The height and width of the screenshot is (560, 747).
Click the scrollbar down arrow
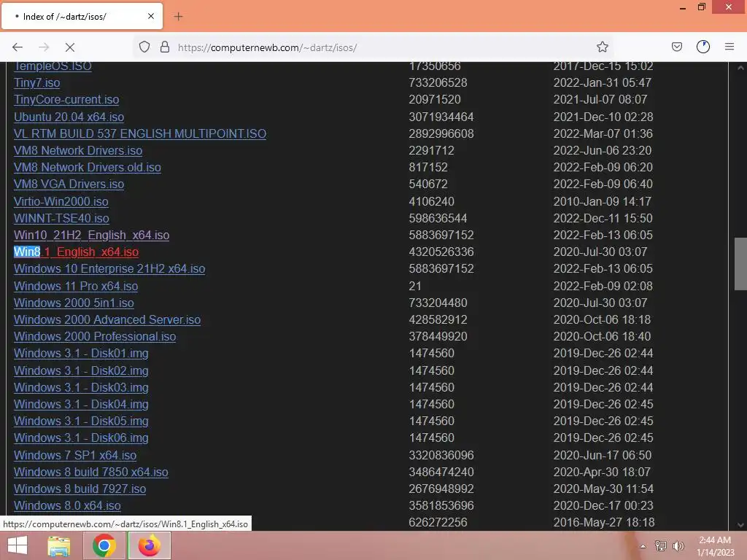[740, 525]
